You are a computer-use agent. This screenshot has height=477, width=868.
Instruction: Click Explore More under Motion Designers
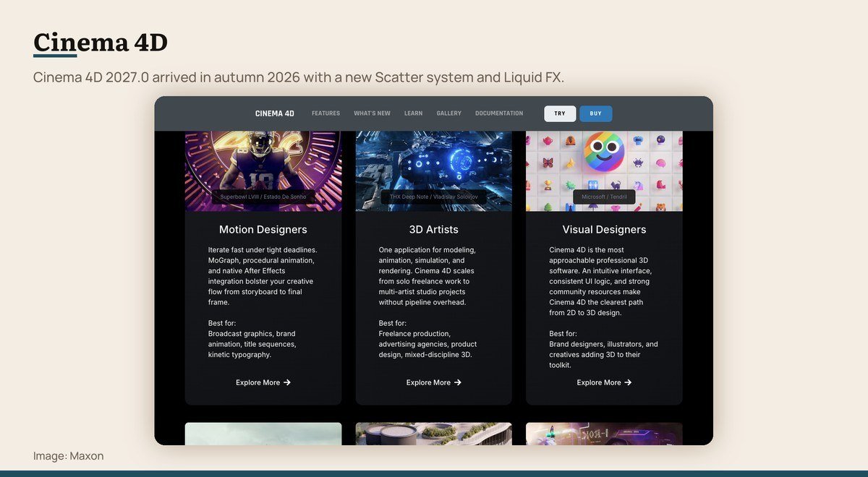[x=263, y=382]
